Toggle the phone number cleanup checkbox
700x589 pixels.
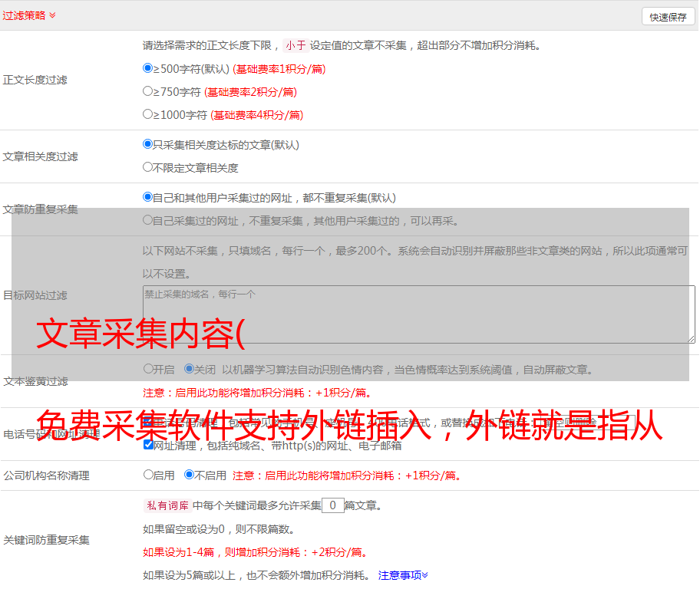148,423
